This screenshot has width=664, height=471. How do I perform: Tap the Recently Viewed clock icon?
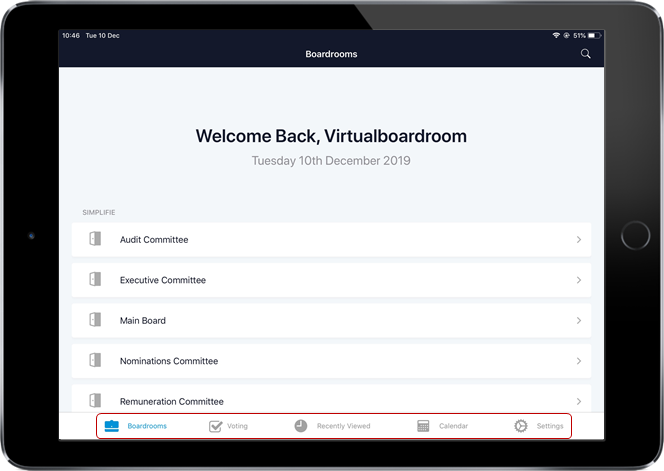(301, 426)
